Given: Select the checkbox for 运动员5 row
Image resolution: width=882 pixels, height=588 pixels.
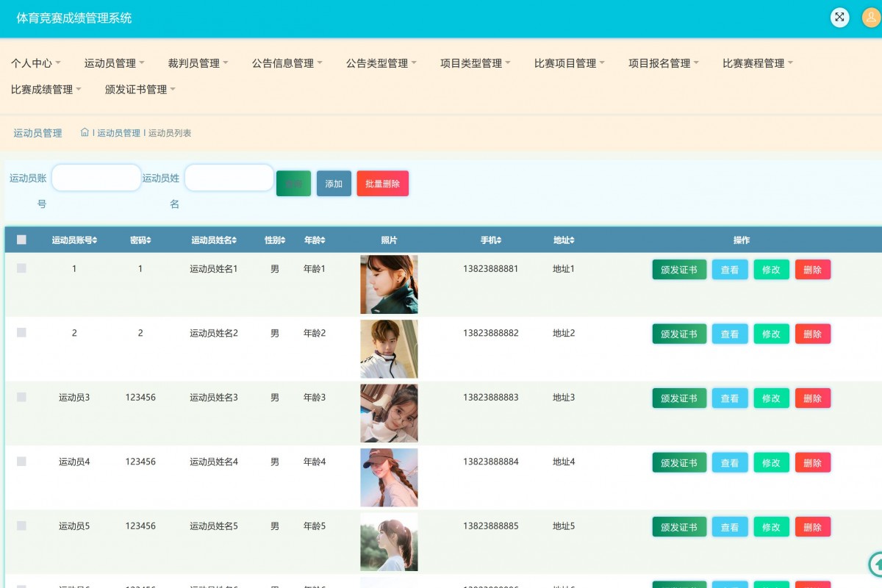Looking at the screenshot, I should [21, 526].
